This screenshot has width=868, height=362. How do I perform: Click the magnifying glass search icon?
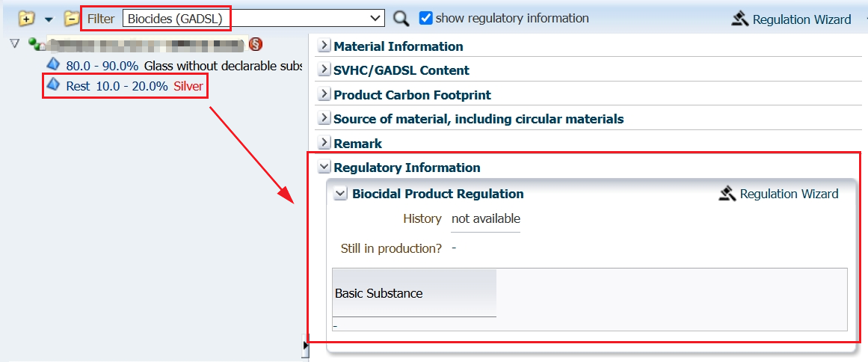coord(401,19)
